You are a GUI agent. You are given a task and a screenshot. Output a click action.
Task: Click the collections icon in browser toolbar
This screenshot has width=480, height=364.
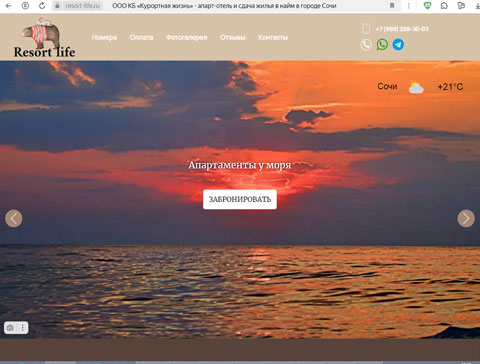pos(461,5)
